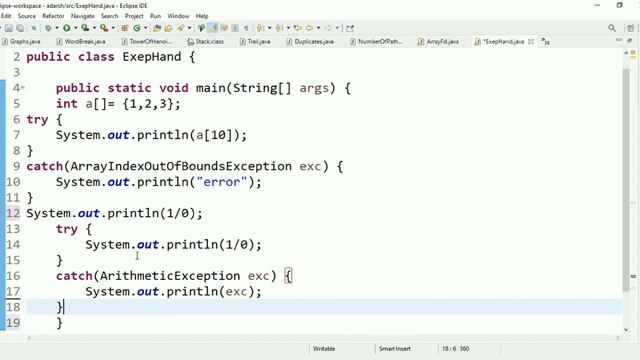Click the vertical editor scrollbar thumb
This screenshot has width=640, height=360.
(x=626, y=180)
